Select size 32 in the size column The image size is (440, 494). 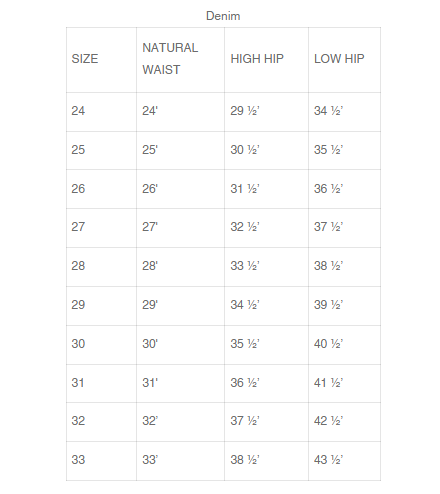(78, 421)
